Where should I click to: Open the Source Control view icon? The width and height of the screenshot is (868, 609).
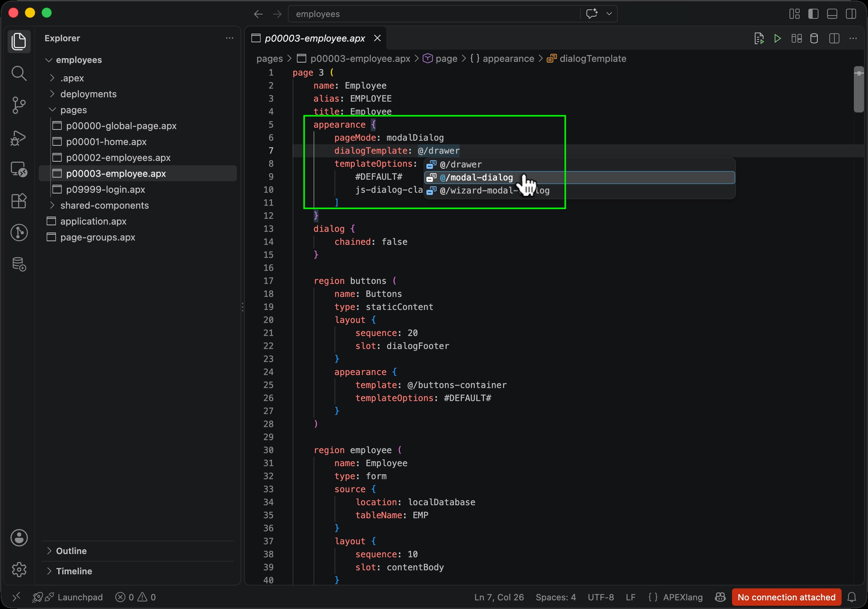19,105
